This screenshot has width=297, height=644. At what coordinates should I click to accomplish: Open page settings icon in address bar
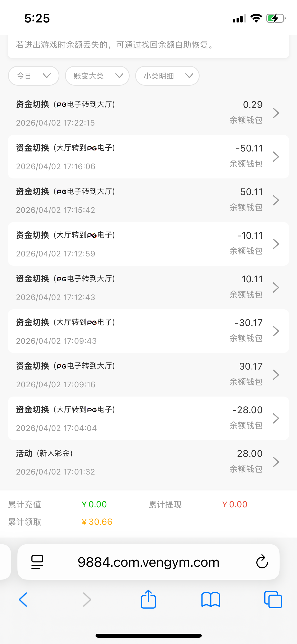(x=37, y=562)
